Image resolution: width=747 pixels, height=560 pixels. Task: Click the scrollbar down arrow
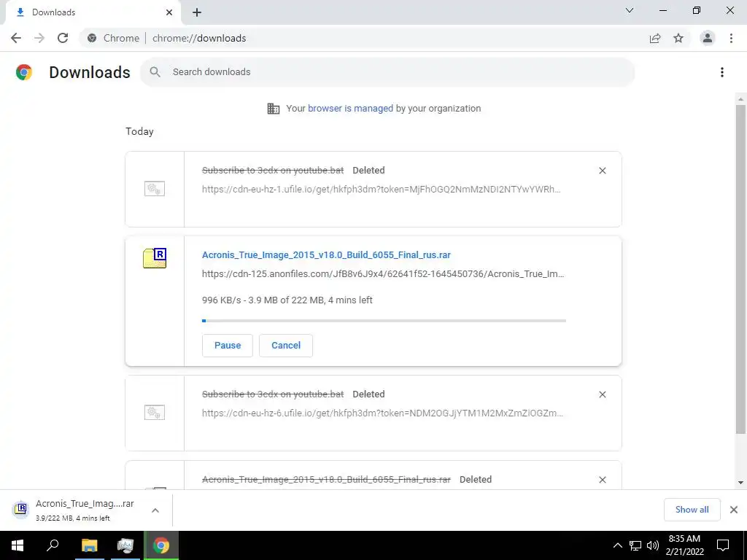740,483
